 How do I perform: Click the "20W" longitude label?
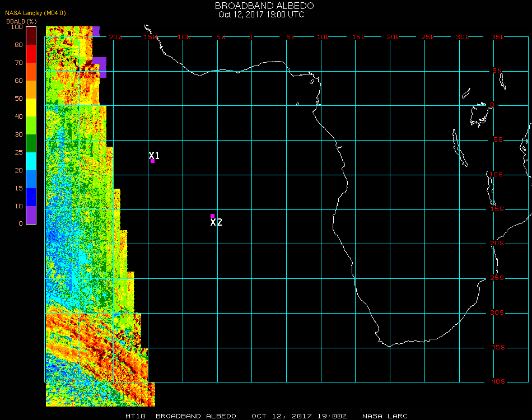click(x=116, y=37)
